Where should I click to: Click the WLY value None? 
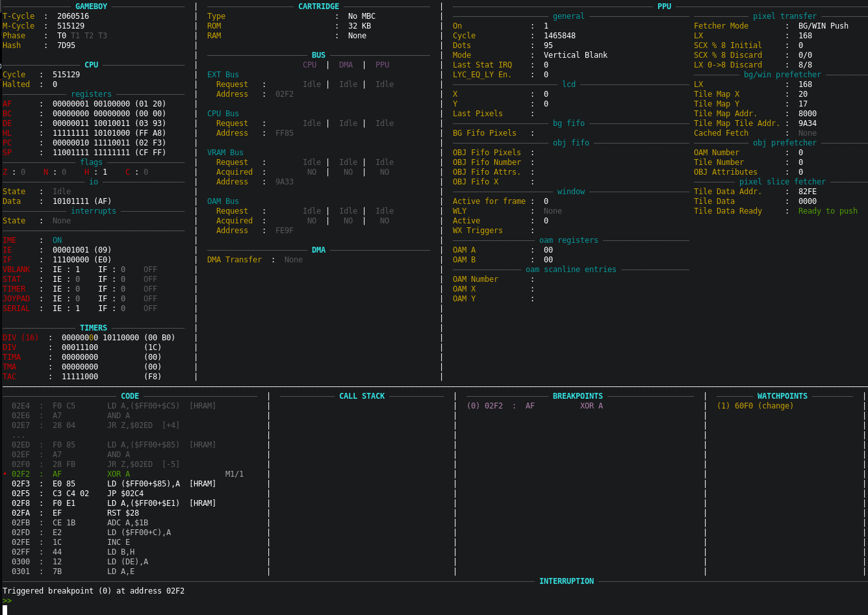553,211
